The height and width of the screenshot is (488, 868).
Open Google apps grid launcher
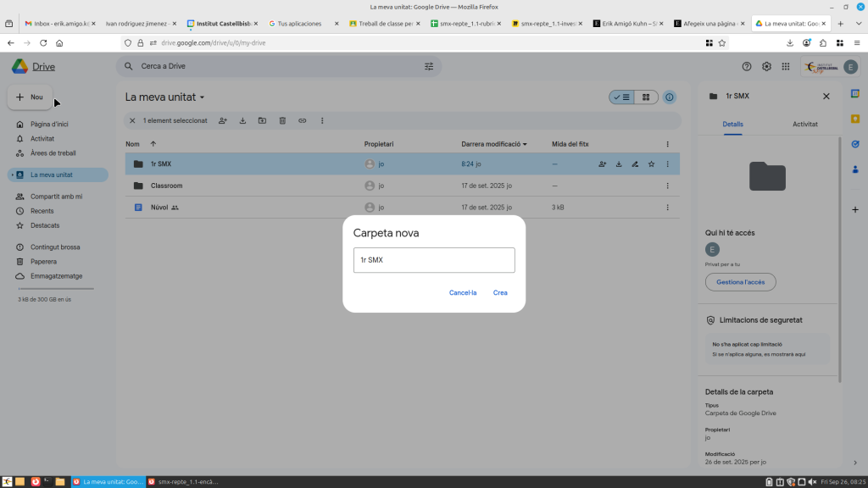click(x=786, y=66)
